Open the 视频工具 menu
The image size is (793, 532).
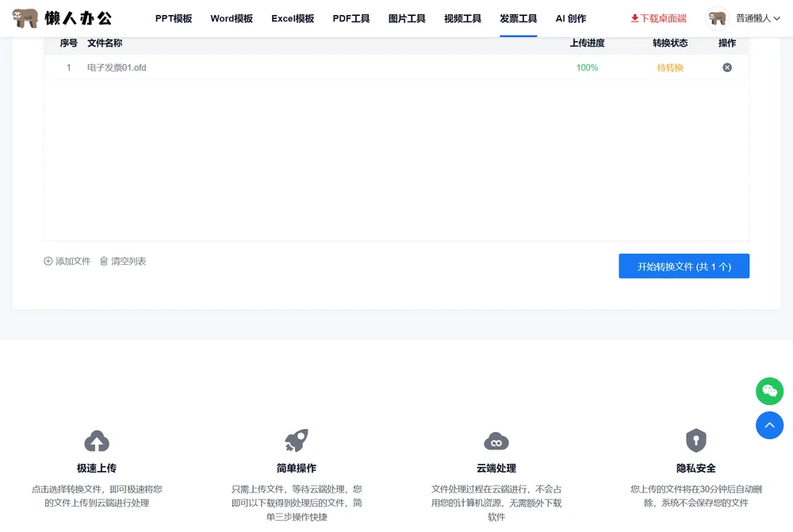(x=463, y=19)
